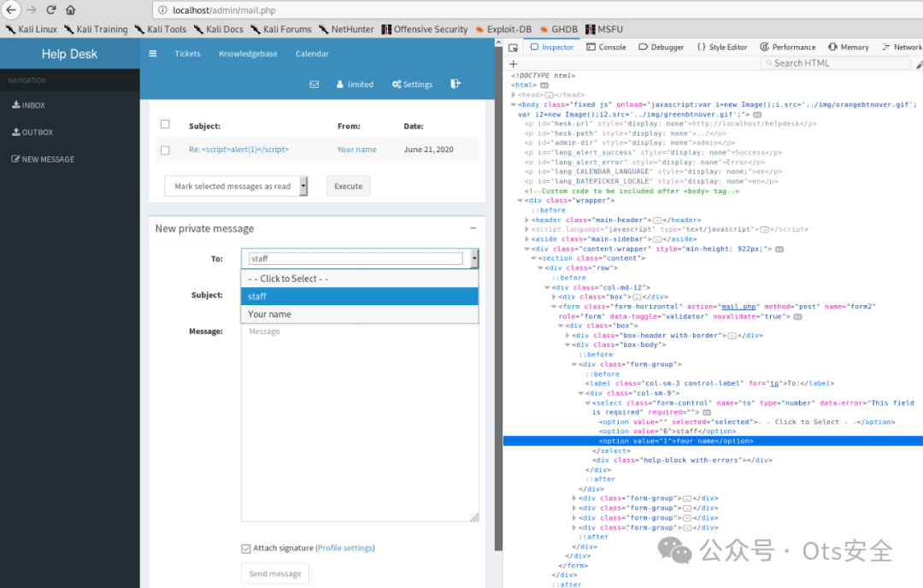
Task: Open Exploit-DB bookmark
Action: pyautogui.click(x=504, y=29)
